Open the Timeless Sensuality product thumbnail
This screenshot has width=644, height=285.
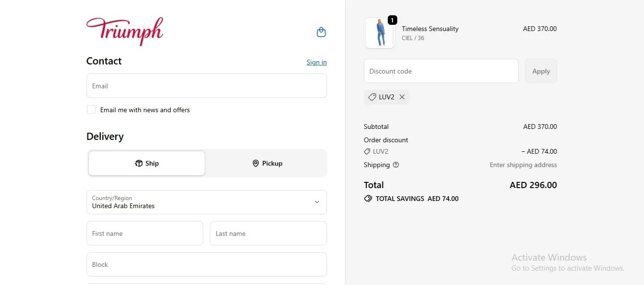(x=380, y=33)
